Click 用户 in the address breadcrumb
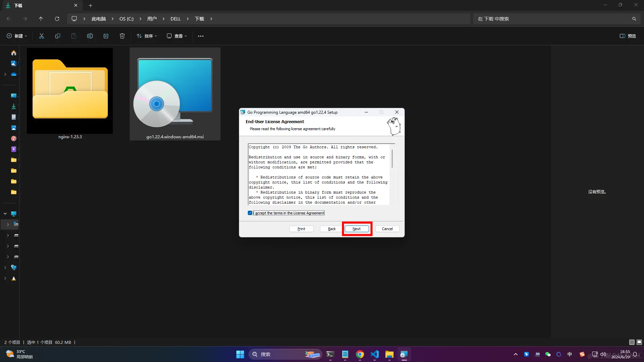 (152, 19)
